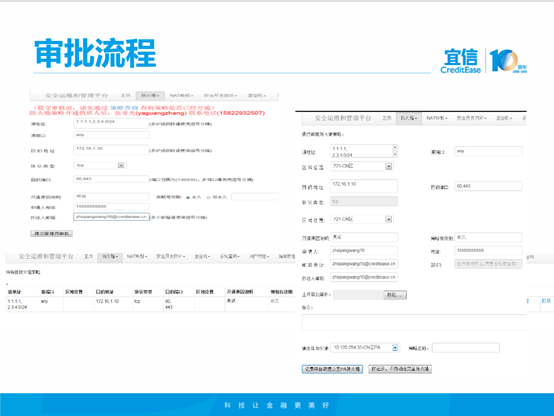Click the source address scroll-up arrow
This screenshot has width=554, height=416.
click(x=395, y=147)
